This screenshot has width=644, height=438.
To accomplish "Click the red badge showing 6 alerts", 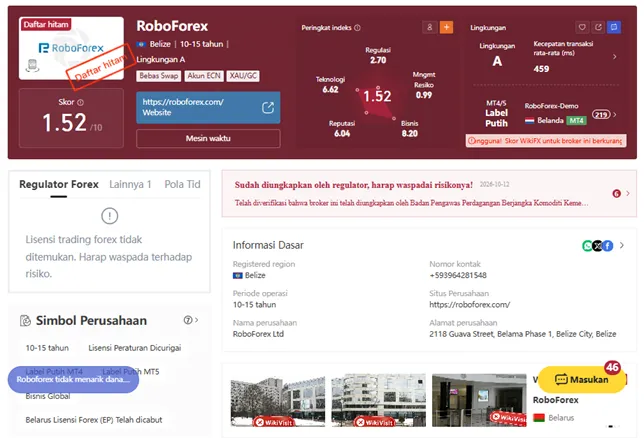I will click(616, 194).
